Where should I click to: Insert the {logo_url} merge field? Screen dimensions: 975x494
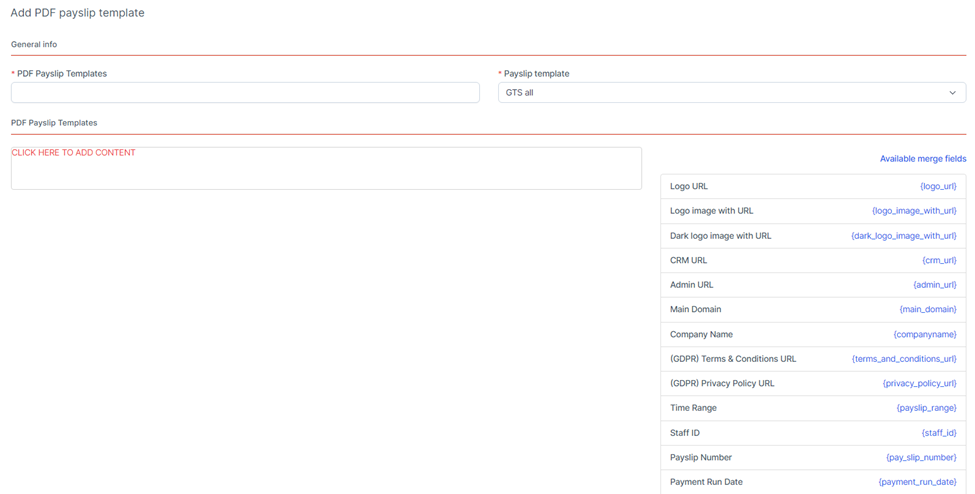[x=937, y=186]
